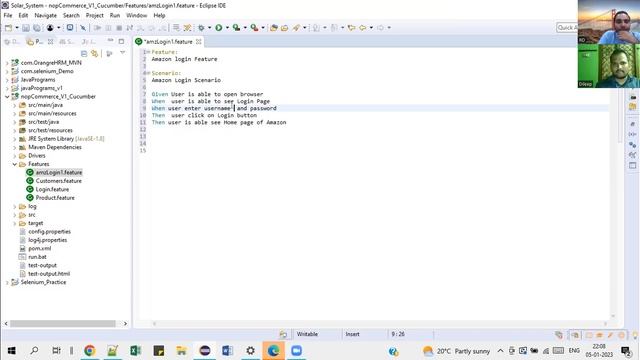Open dropdown arrow next to New icon
Viewport: 640px width, 360px height.
[17, 28]
